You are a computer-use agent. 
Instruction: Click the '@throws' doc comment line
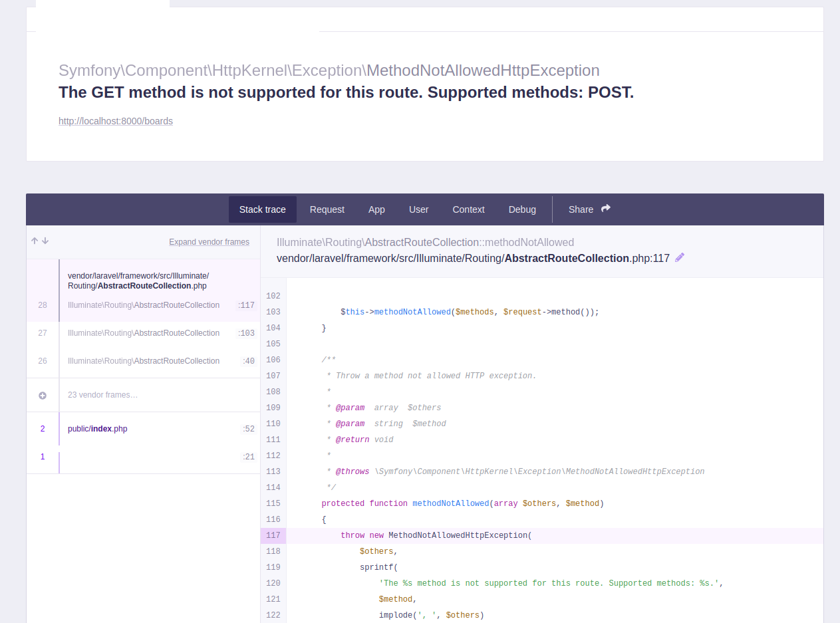pyautogui.click(x=515, y=471)
